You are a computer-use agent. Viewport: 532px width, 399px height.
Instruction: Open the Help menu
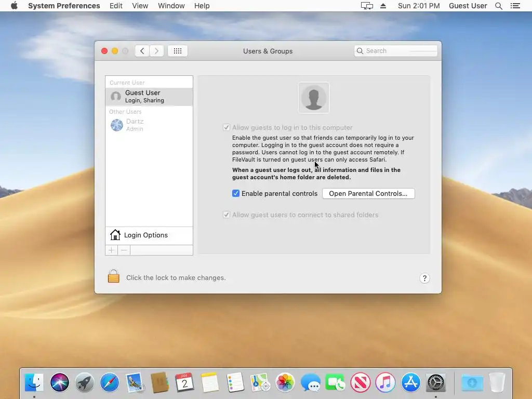coord(202,6)
